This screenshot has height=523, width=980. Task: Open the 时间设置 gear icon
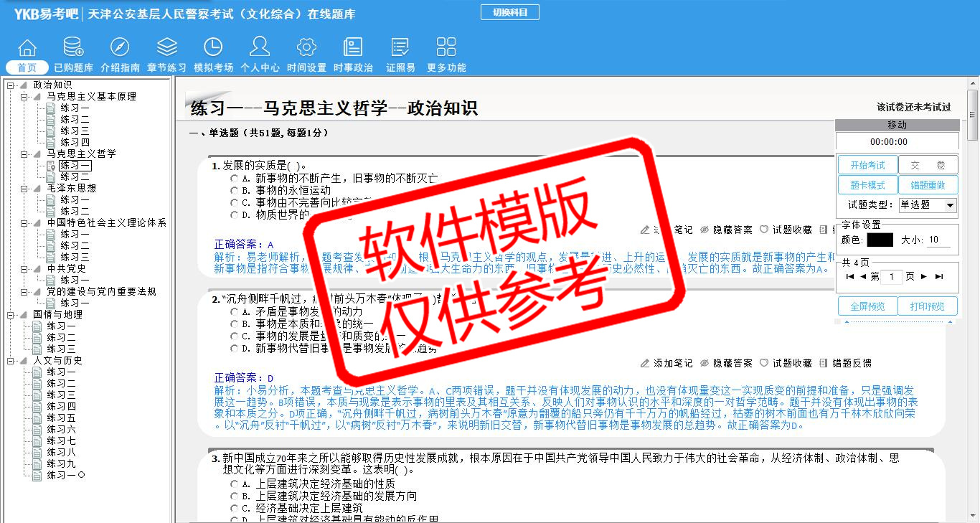[306, 48]
